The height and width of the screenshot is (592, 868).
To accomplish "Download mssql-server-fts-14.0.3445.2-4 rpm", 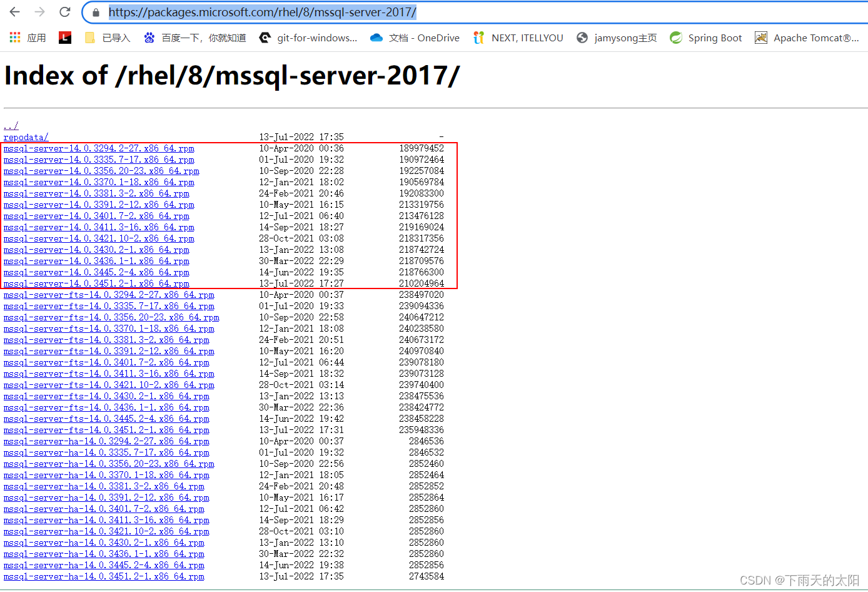I will tap(106, 419).
